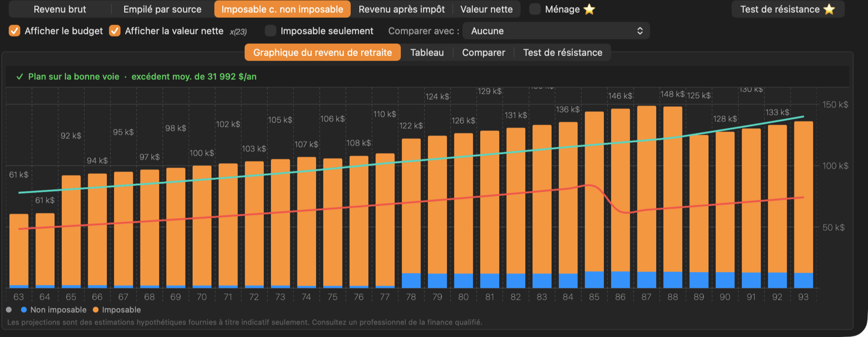Screen dimensions: 868x337
Task: Enable the Ménage checkbox
Action: [535, 9]
